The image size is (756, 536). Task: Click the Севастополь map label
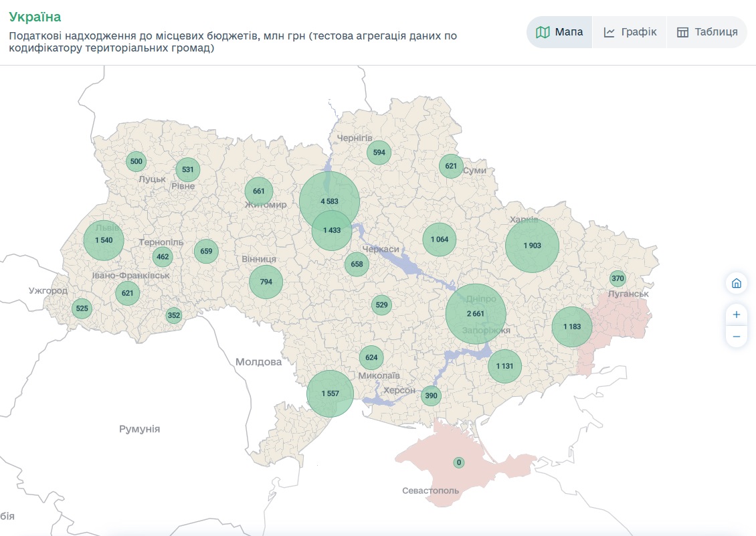click(431, 490)
